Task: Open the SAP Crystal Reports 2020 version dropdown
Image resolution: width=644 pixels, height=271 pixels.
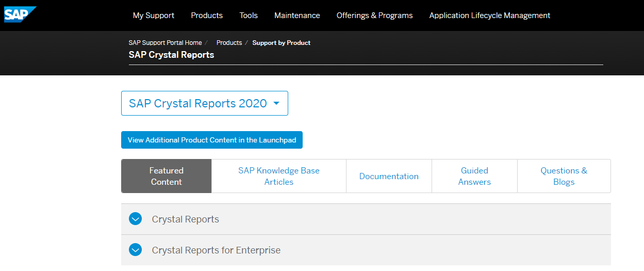Action: click(x=205, y=103)
